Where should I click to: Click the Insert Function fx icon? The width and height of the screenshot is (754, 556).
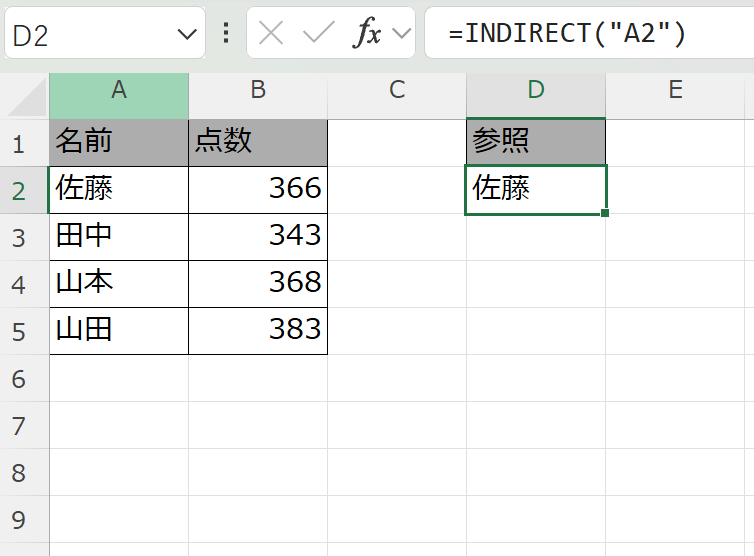click(368, 34)
